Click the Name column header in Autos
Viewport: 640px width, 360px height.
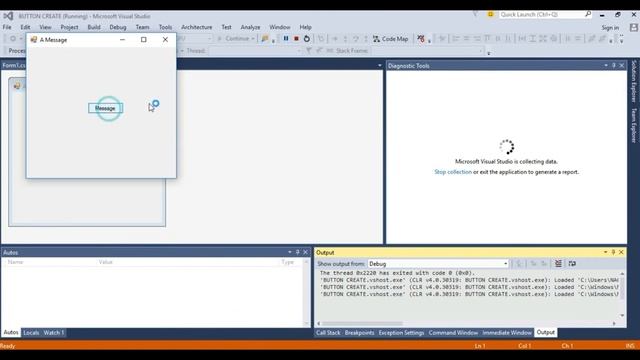pyautogui.click(x=15, y=262)
